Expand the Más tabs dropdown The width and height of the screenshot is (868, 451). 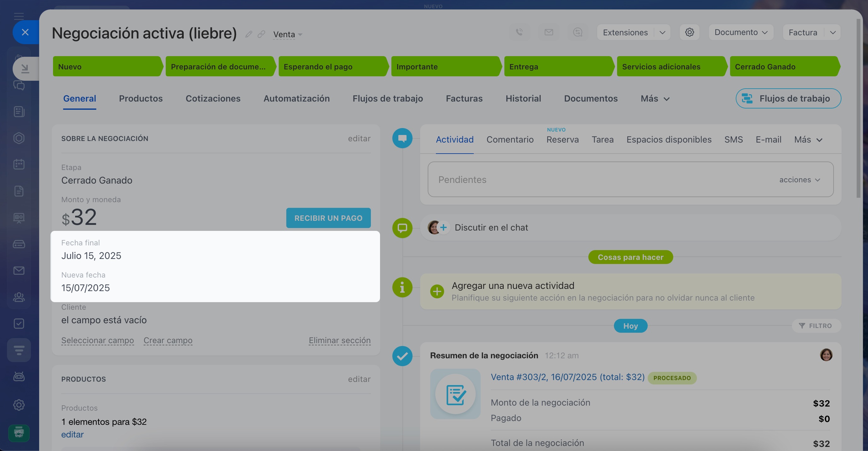[x=655, y=99]
